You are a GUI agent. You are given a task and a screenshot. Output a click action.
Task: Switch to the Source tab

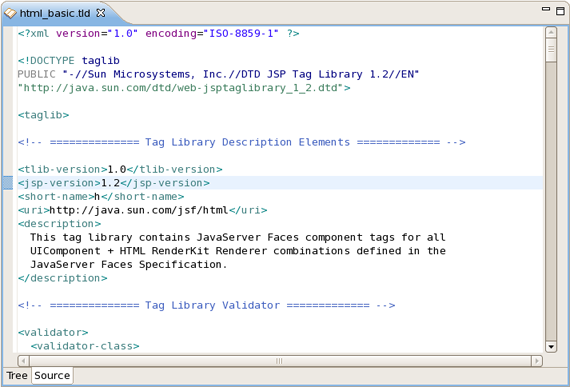pyautogui.click(x=52, y=375)
